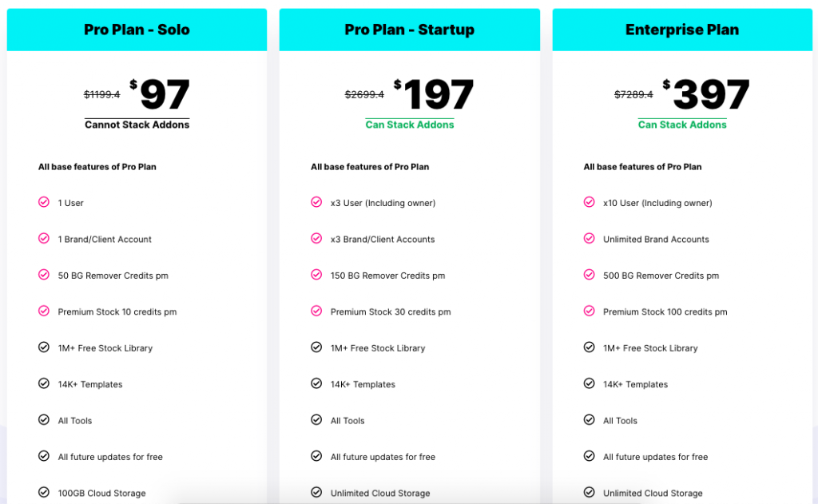
Task: Click black check icon beside 100GB Cloud Storage
Action: 44,492
